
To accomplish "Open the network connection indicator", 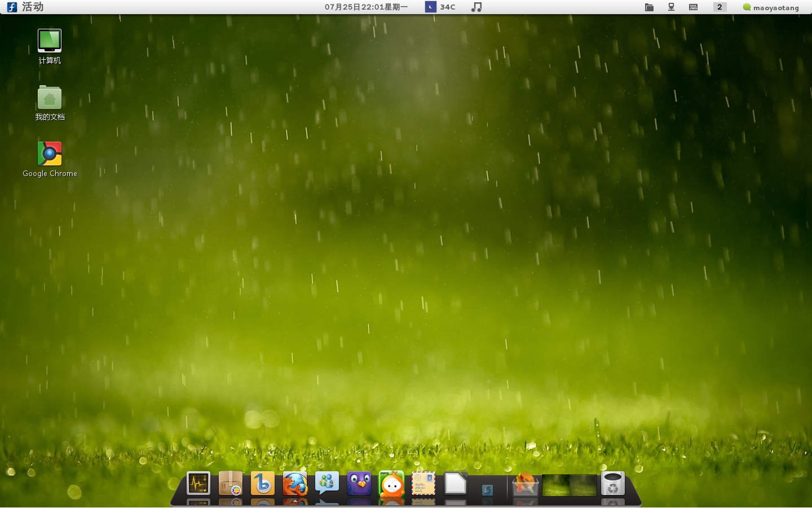I will [672, 7].
